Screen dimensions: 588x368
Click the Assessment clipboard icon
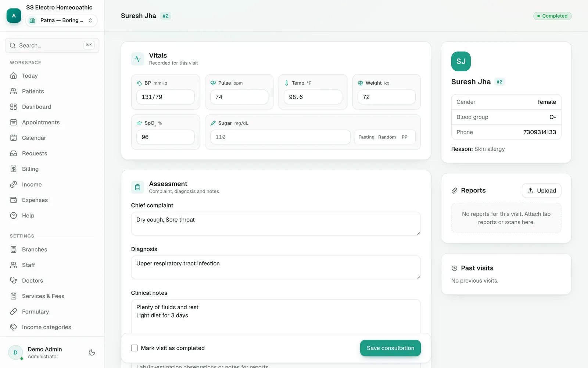[137, 187]
